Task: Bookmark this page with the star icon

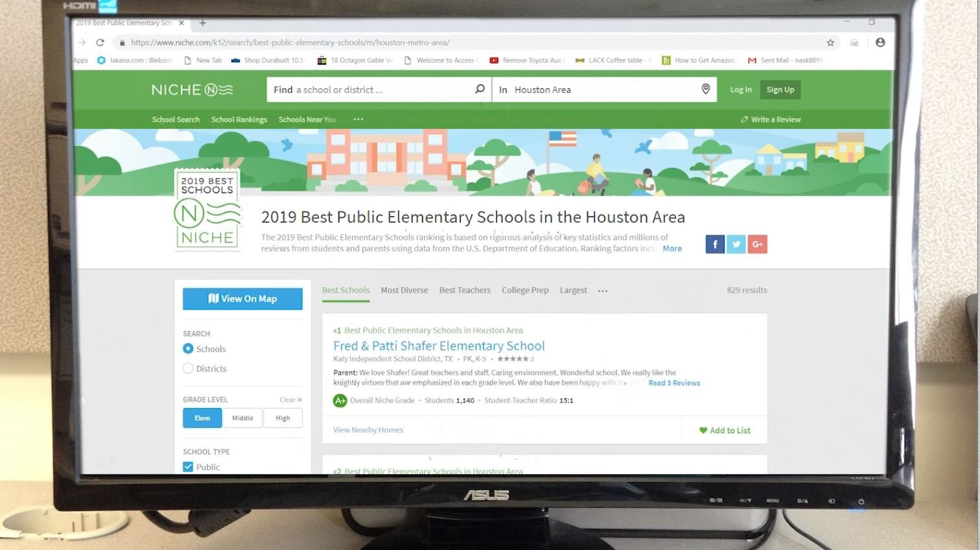Action: coord(830,43)
